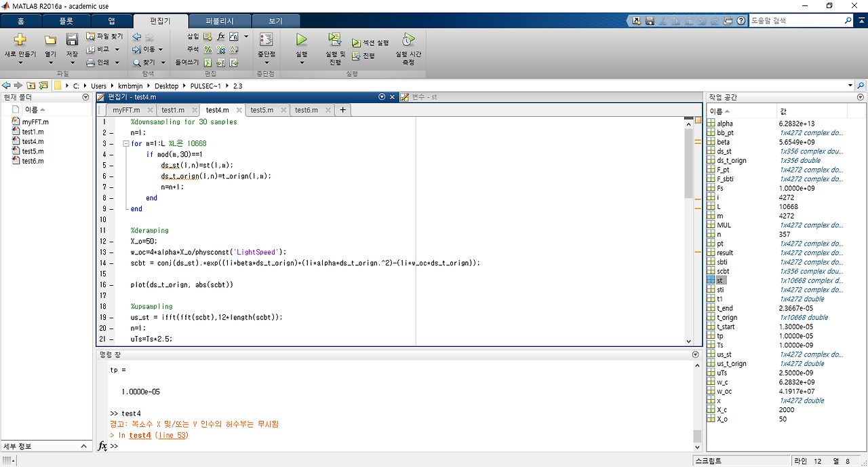Viewport: 868px width, 467px height.
Task: Run the script with the green 실행 arrow
Action: pos(302,39)
